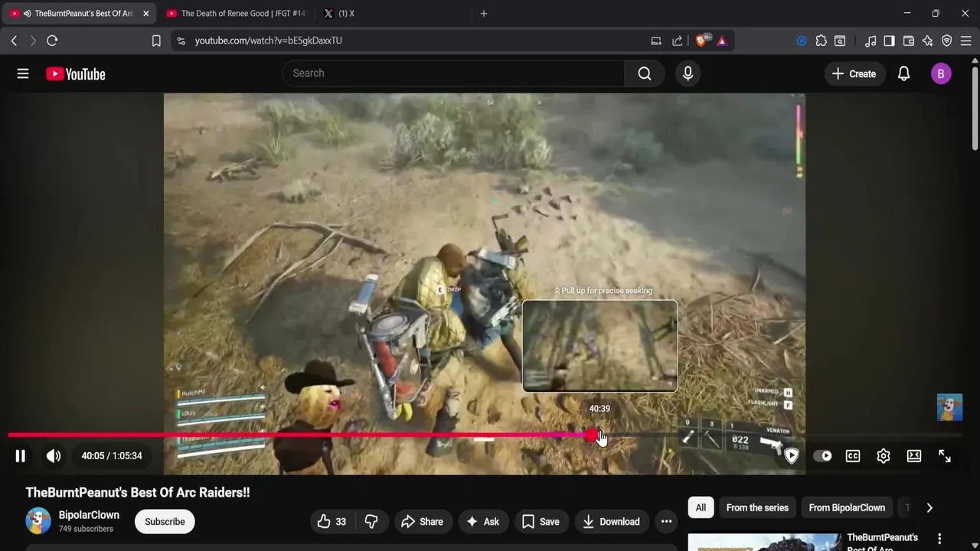Screen dimensions: 980x551
Task: Select the All filter chip
Action: (701, 507)
